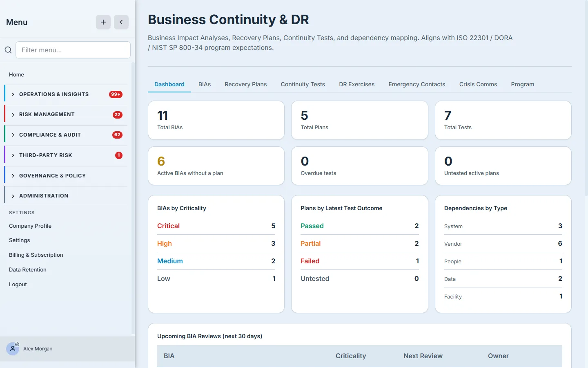This screenshot has height=368, width=588.
Task: Click the 1 badge on Third-Party Risk
Action: click(x=119, y=155)
